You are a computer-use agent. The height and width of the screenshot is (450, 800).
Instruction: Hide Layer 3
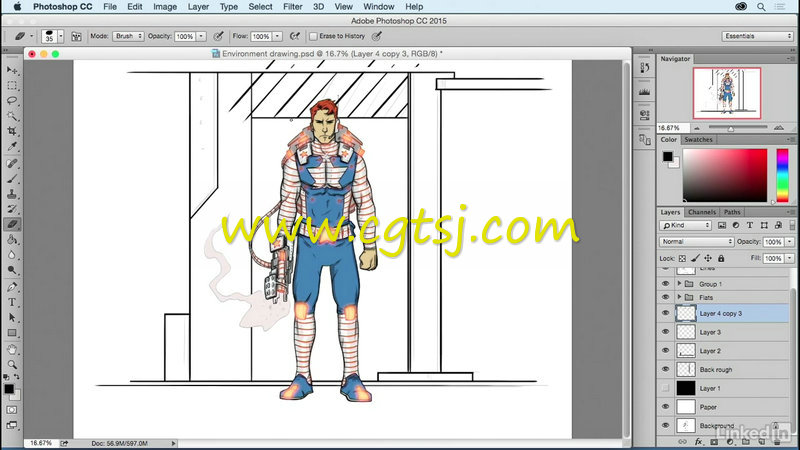(665, 332)
